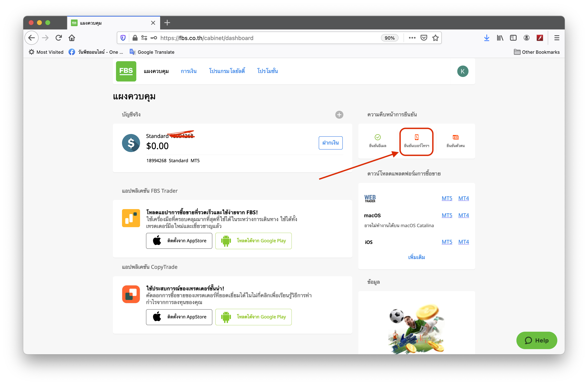Click the browser Forward arrow

[x=45, y=38]
